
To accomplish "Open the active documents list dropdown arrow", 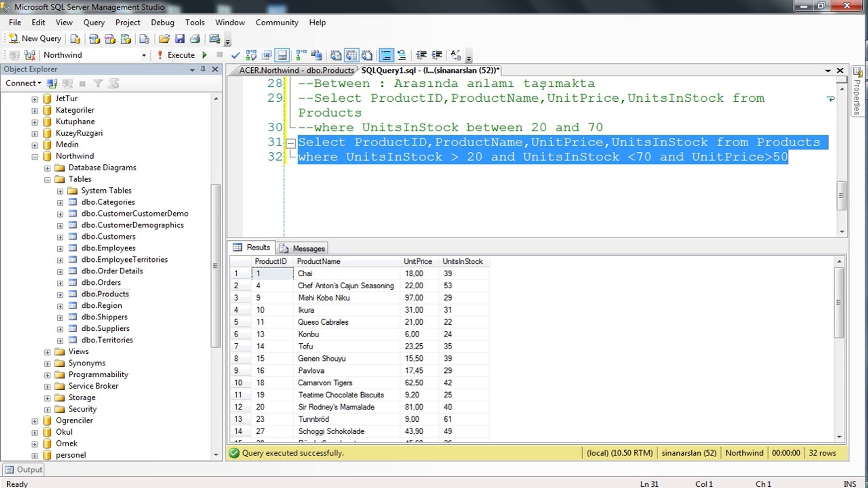I will 828,70.
